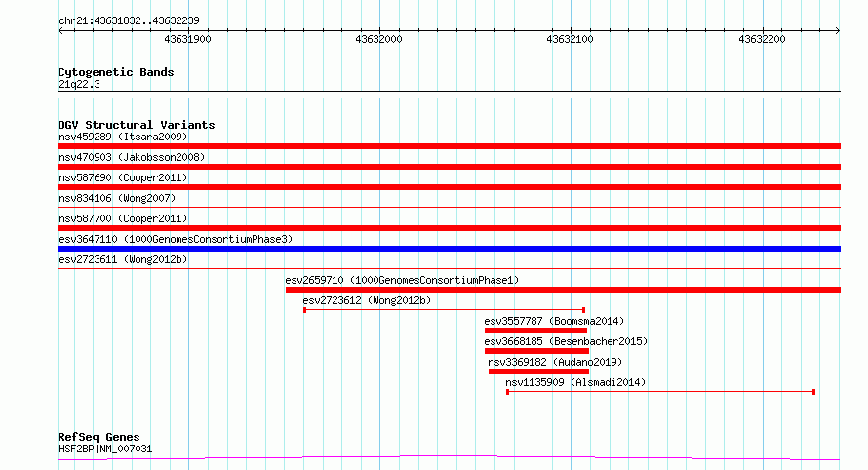Click the 21q22.3 cytogenetic band bar

click(x=449, y=95)
